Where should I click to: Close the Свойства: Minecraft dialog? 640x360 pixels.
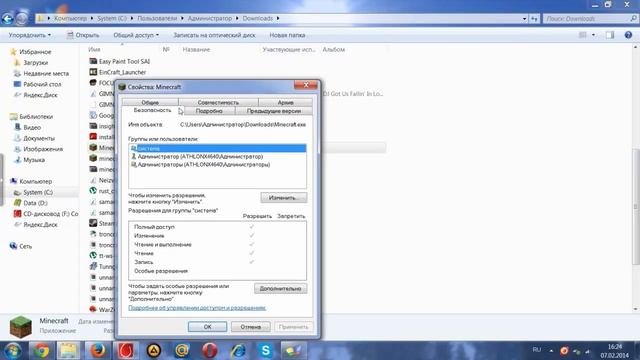[x=306, y=85]
